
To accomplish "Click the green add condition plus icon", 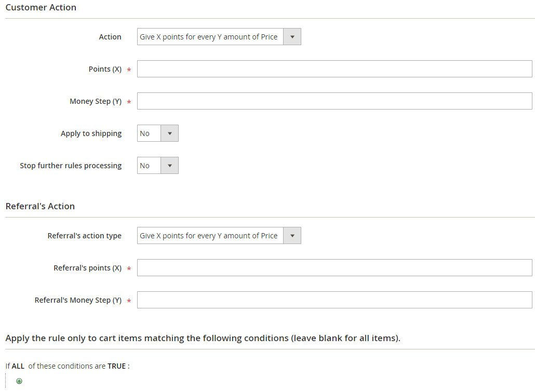I will (19, 381).
